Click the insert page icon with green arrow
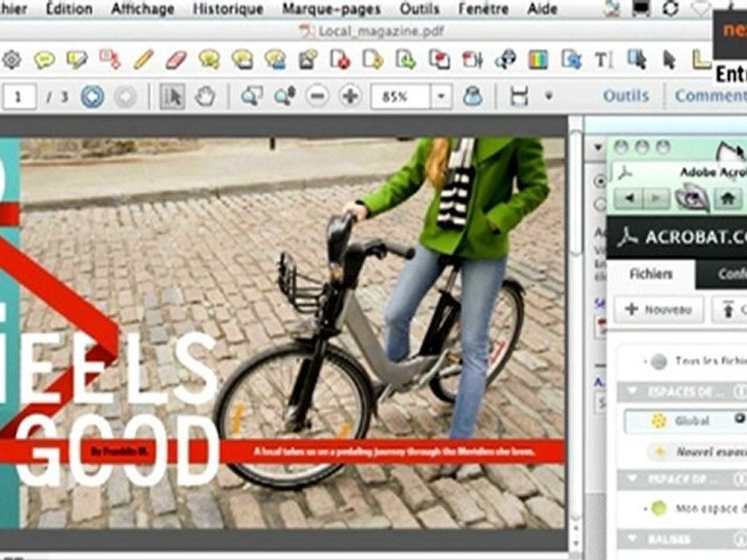 pyautogui.click(x=406, y=60)
